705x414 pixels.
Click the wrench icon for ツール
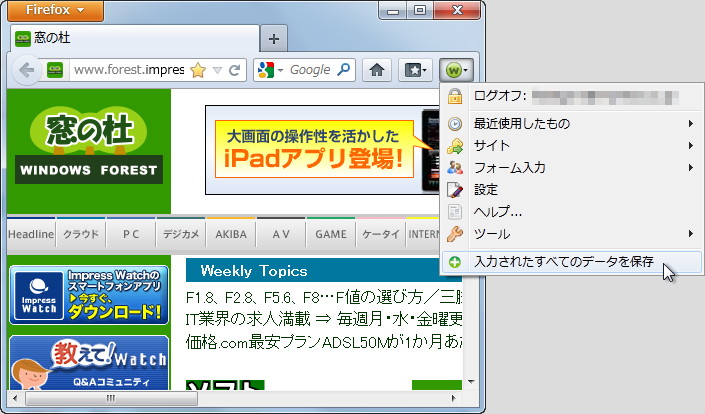pos(455,234)
